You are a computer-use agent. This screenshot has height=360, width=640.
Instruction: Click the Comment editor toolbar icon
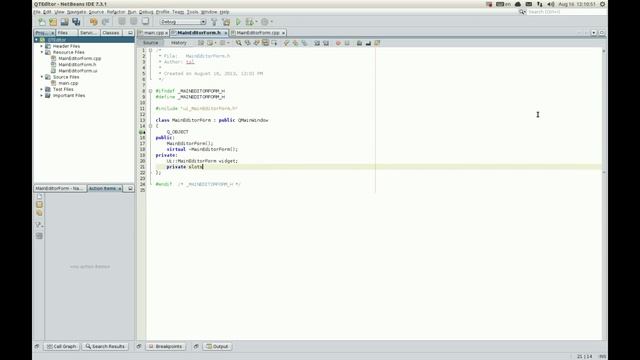[x=359, y=43]
